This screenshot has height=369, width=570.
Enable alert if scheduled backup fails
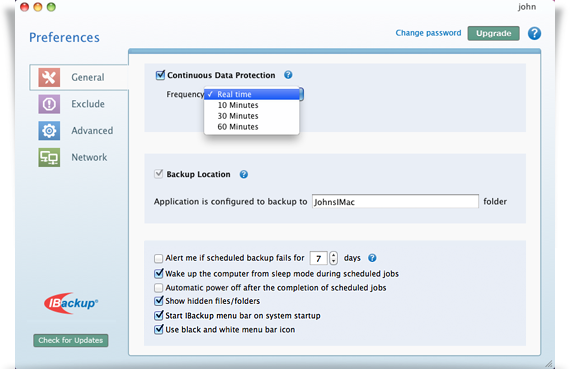click(x=158, y=258)
